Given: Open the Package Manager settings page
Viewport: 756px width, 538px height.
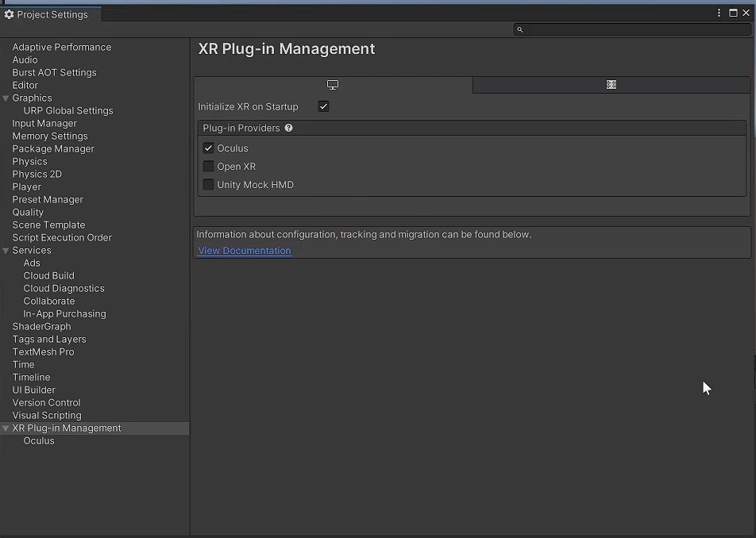Looking at the screenshot, I should tap(52, 148).
